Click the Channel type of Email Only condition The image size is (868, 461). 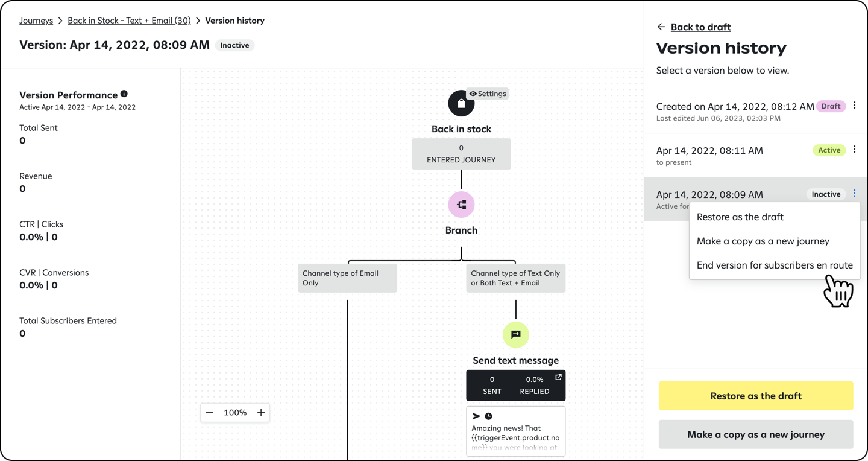[347, 278]
